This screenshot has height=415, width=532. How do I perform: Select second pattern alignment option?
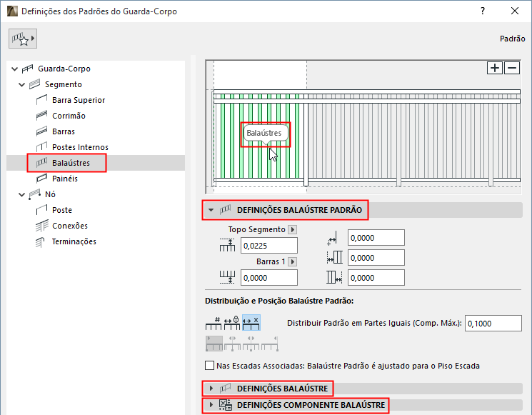tap(232, 344)
